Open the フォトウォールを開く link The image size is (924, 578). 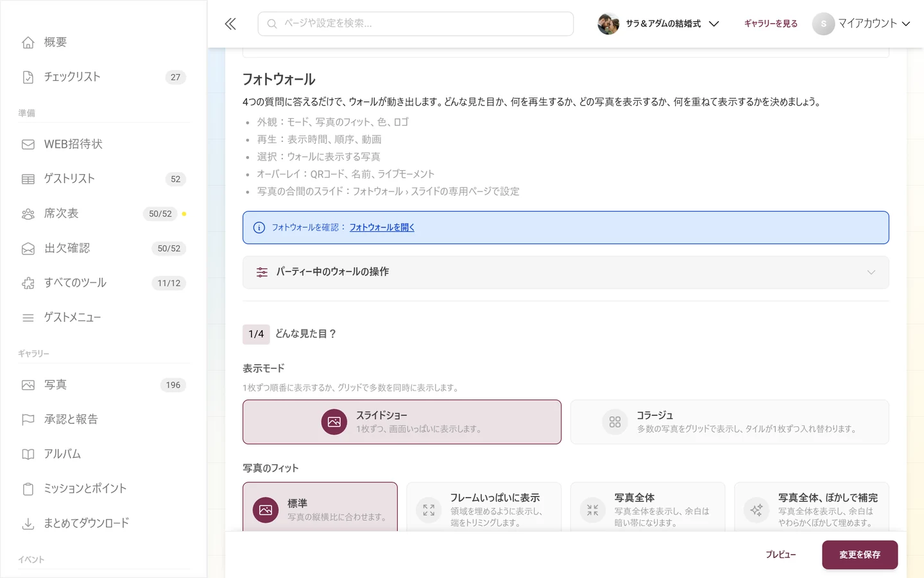(382, 227)
